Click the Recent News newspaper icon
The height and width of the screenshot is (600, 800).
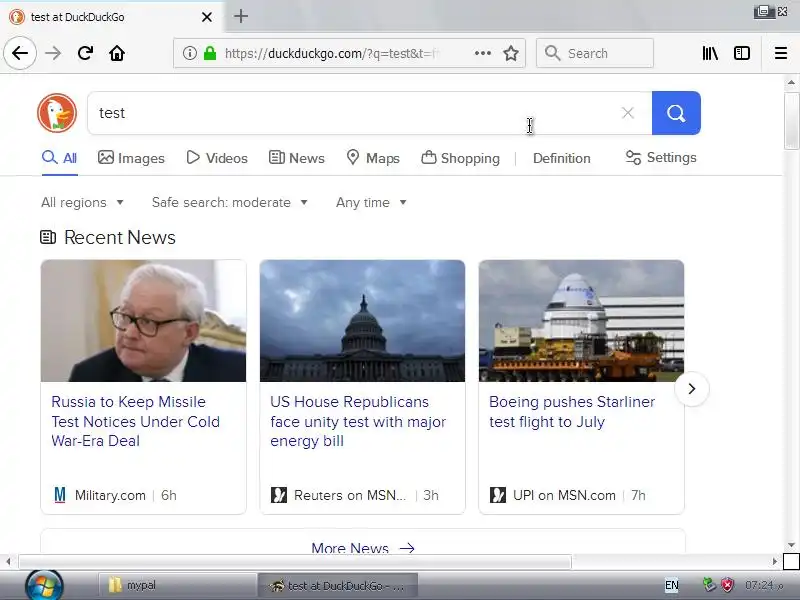click(48, 237)
